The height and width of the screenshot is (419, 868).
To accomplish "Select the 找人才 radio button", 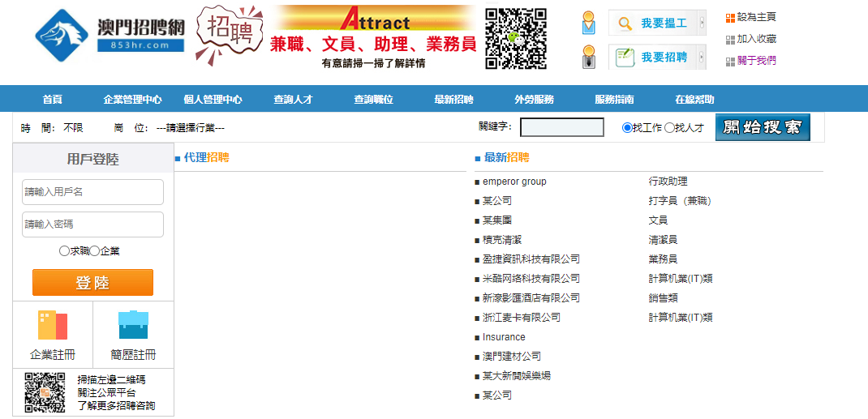I will (669, 128).
